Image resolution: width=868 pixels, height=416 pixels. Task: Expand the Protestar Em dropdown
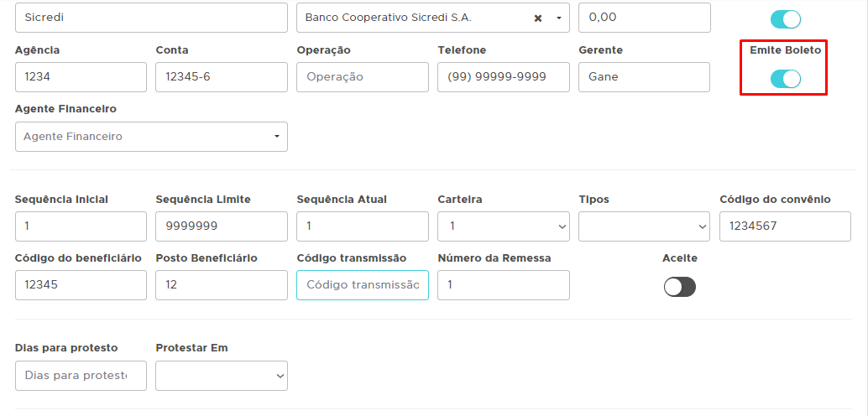click(x=222, y=376)
